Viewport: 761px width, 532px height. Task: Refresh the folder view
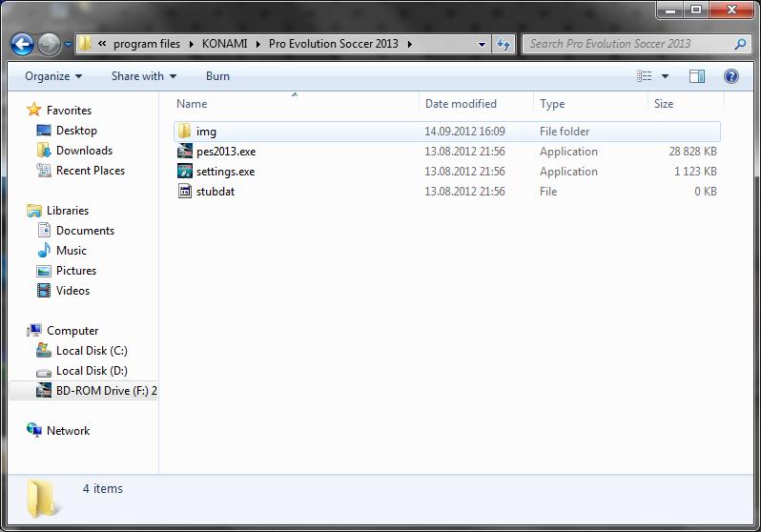click(x=504, y=44)
